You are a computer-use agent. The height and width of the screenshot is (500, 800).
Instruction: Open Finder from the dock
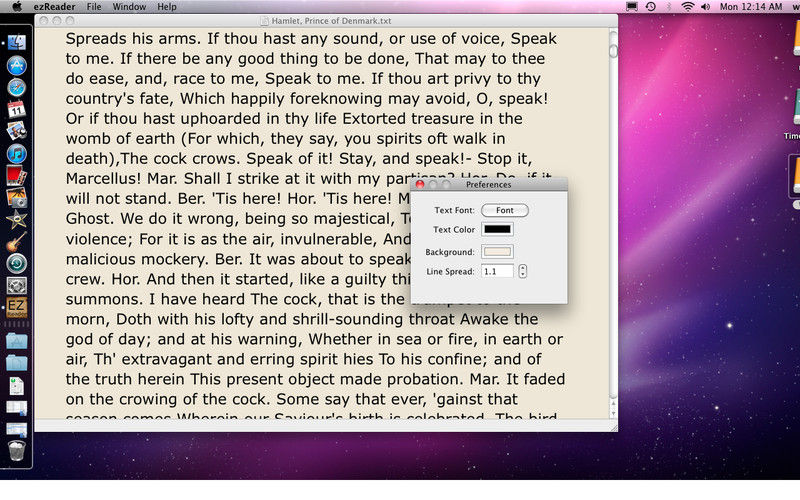tap(16, 42)
